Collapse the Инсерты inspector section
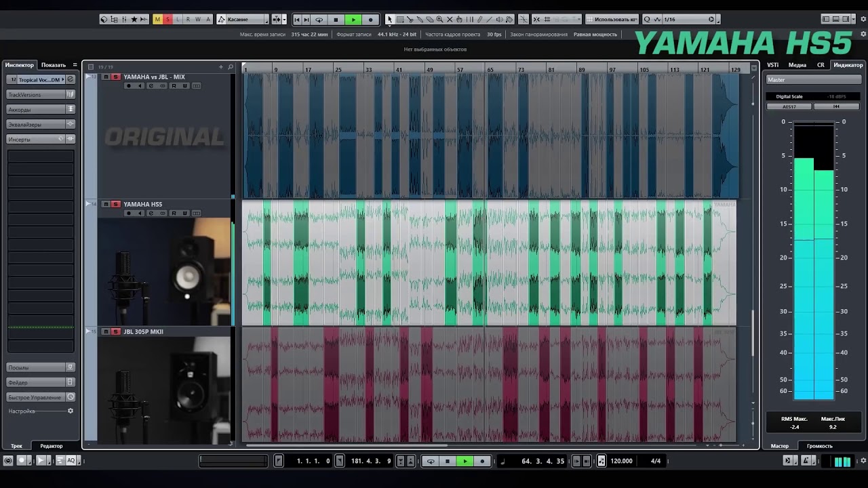This screenshot has width=868, height=488. coord(41,140)
